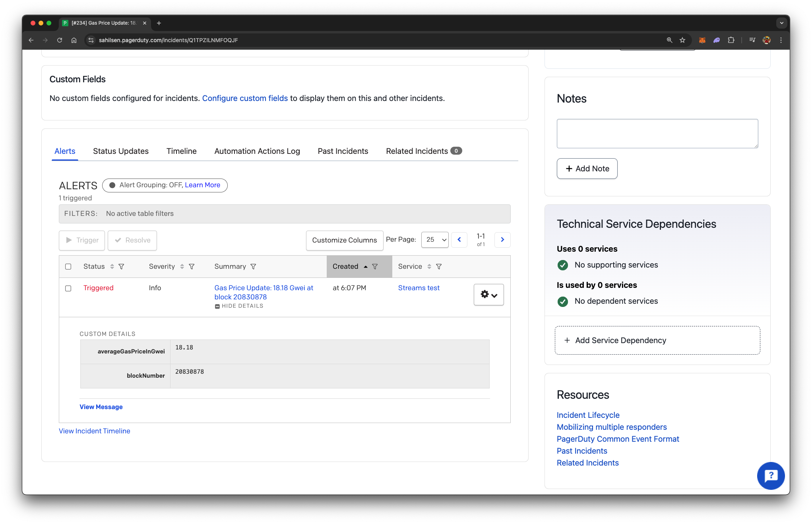Screen dimensions: 812x524
Task: Open the Streams test service link
Action: point(419,288)
